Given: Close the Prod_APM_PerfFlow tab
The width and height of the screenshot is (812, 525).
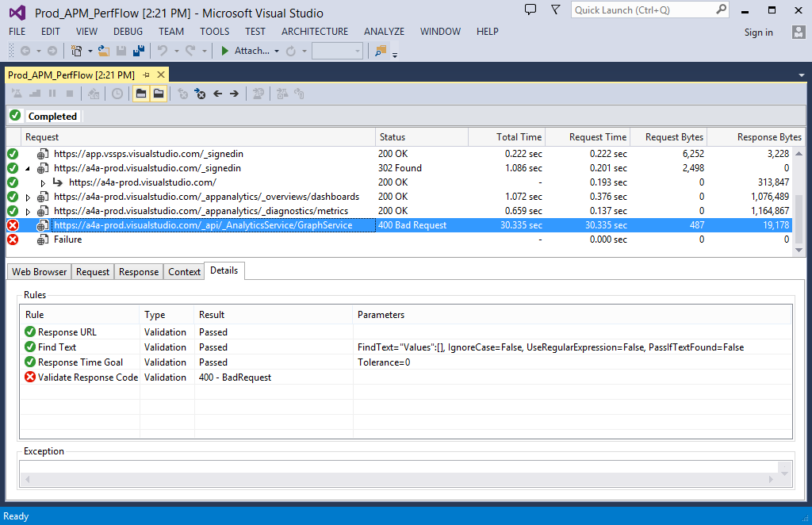Looking at the screenshot, I should point(161,75).
